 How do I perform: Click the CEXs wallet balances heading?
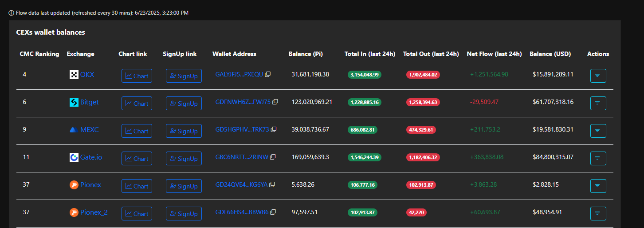(x=51, y=32)
